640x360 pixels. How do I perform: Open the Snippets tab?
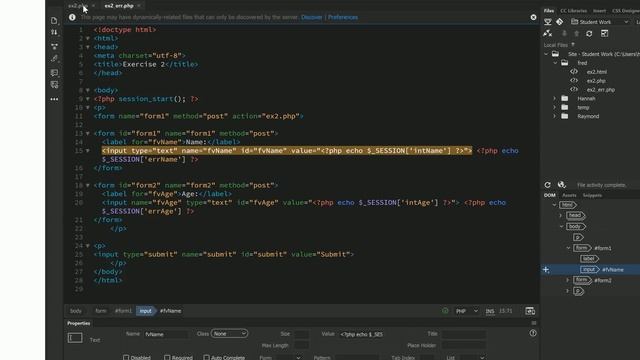coord(592,195)
